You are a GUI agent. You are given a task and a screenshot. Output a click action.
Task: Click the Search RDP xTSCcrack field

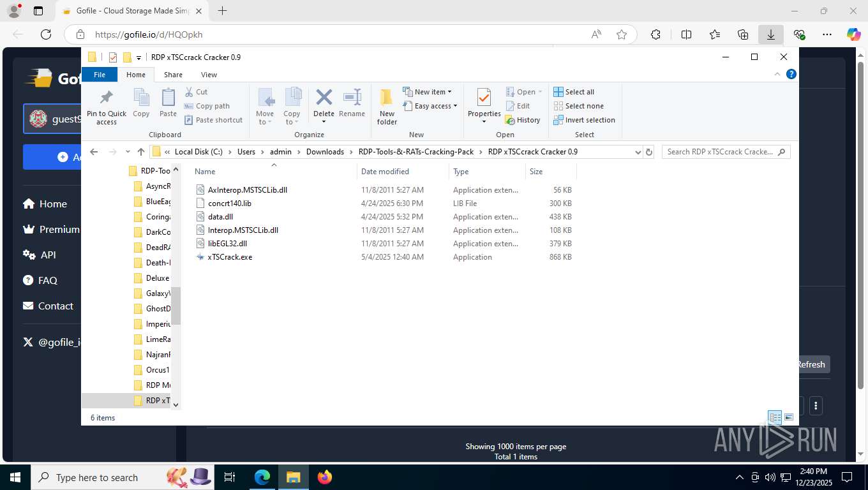coord(726,152)
